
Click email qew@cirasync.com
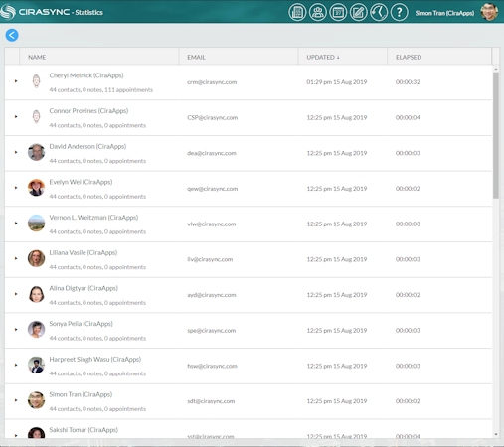pos(212,189)
